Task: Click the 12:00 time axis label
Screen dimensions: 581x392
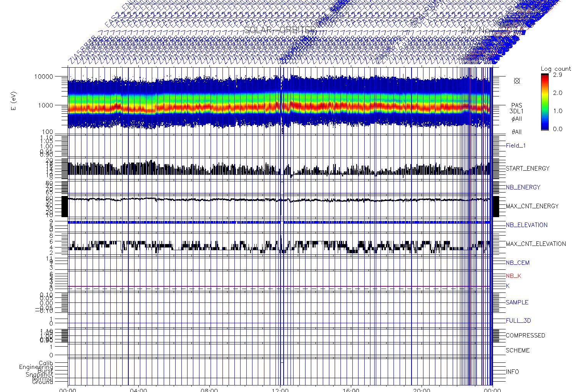Action: pyautogui.click(x=280, y=390)
